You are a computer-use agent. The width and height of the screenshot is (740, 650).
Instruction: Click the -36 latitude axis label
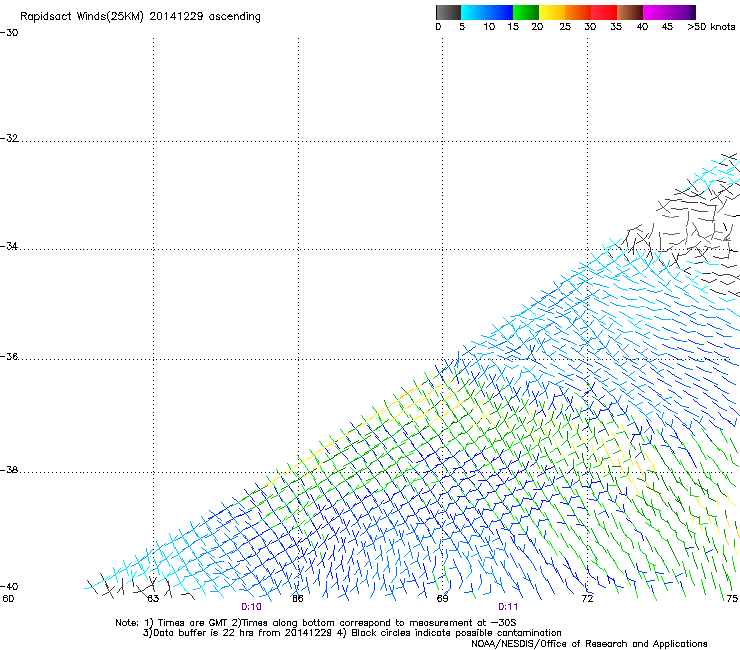tap(9, 356)
